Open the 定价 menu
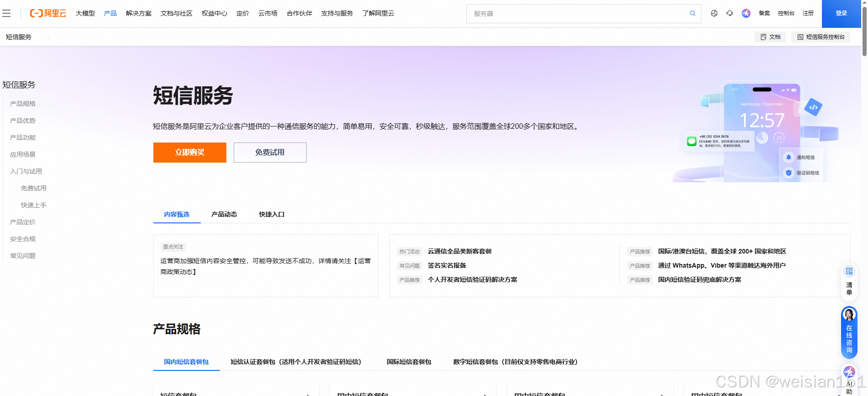Image resolution: width=868 pixels, height=396 pixels. [x=243, y=13]
